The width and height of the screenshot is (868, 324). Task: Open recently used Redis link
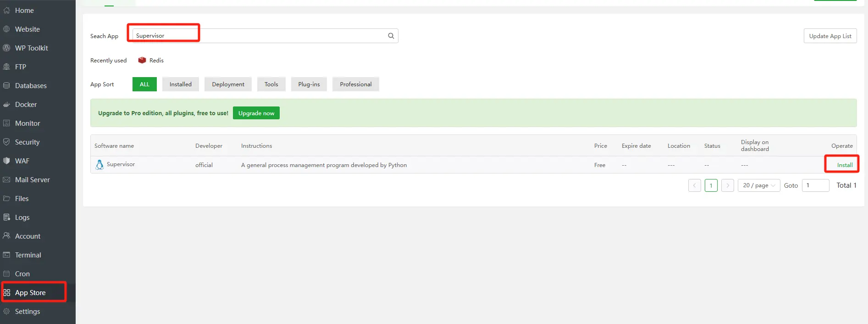tap(156, 60)
